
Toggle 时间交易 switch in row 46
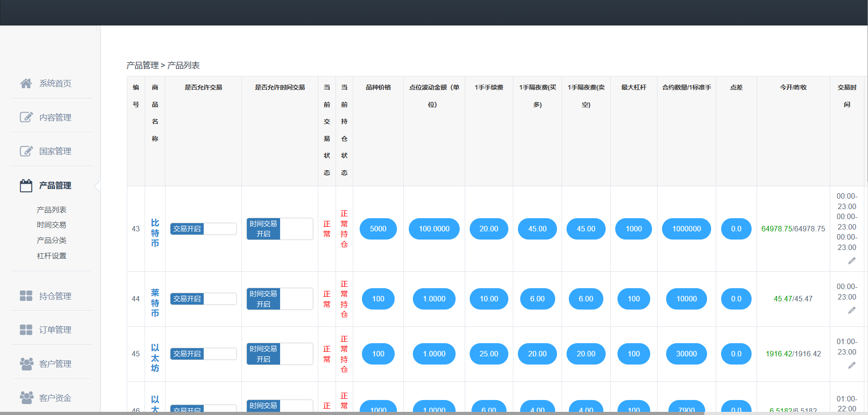coord(280,405)
